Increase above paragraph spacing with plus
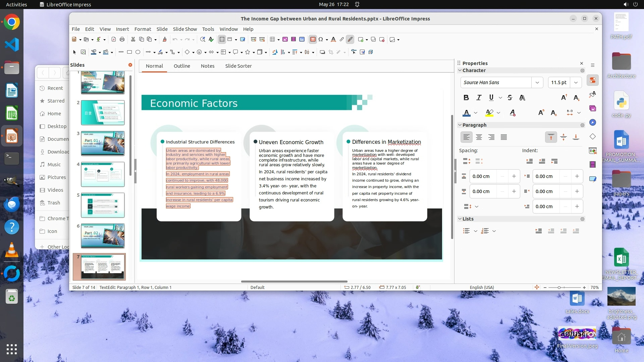The height and width of the screenshot is (362, 644). 514,176
